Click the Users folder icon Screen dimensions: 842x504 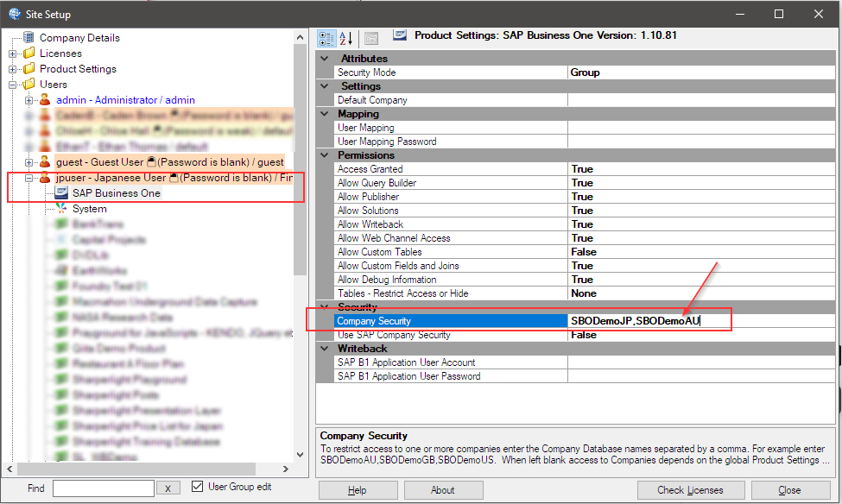[29, 85]
